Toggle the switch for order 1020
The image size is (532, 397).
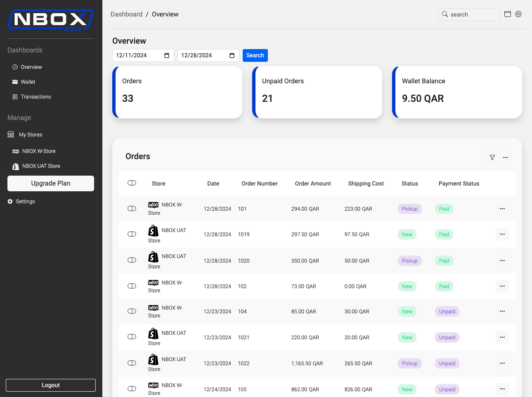pyautogui.click(x=132, y=260)
